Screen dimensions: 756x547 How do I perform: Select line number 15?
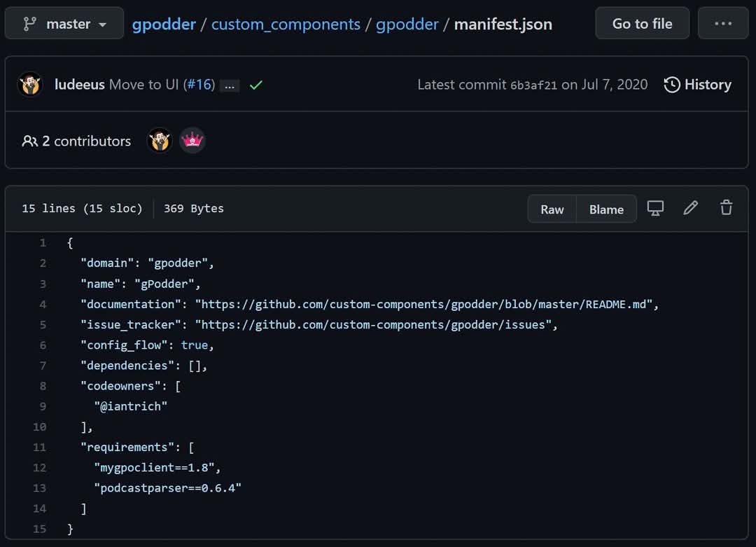(39, 529)
